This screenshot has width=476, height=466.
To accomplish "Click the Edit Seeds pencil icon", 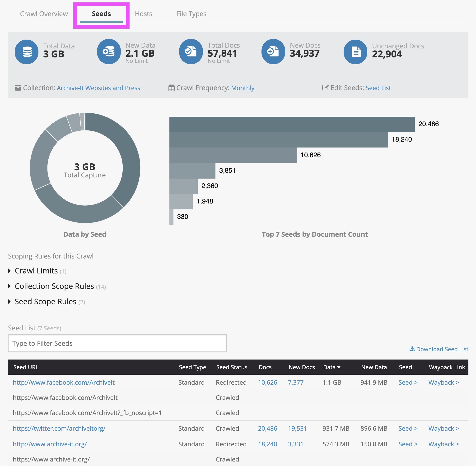I will (325, 88).
